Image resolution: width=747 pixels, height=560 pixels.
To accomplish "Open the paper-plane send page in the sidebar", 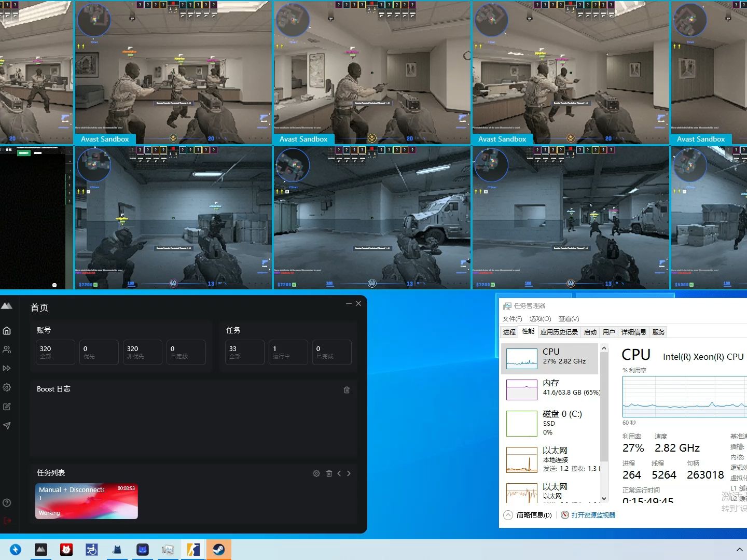I will click(7, 426).
